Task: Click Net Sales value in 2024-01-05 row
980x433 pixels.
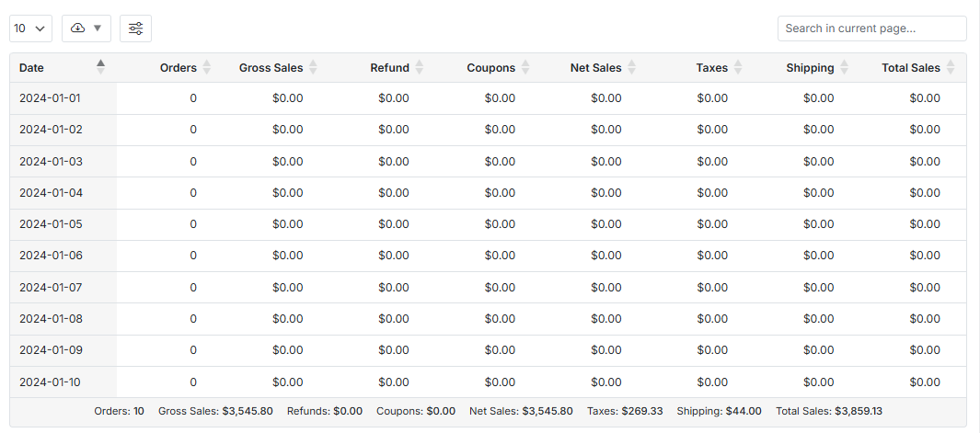Action: (606, 223)
